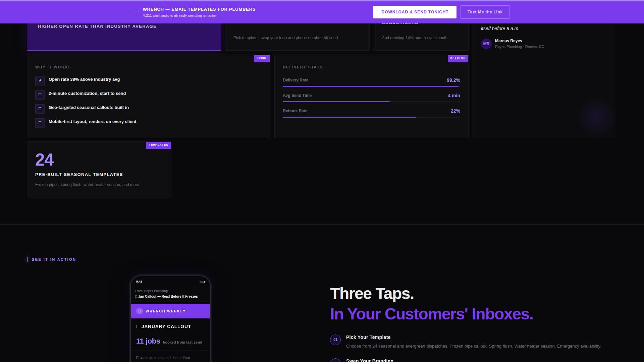Click the Rebook Rate label

[x=295, y=111]
